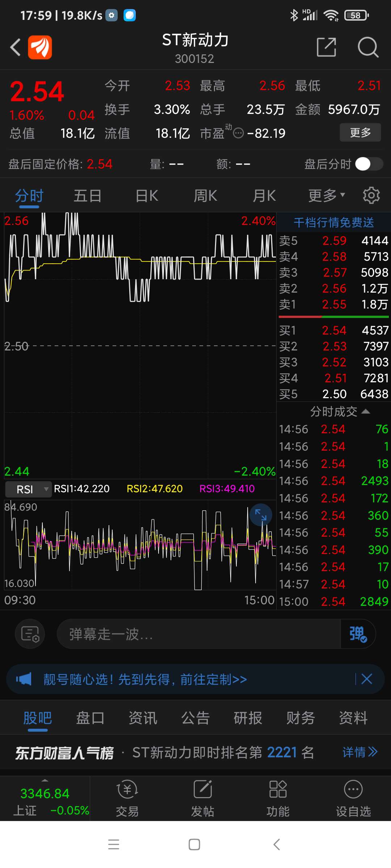
Task: Tap Android system back button
Action: pos(277,844)
